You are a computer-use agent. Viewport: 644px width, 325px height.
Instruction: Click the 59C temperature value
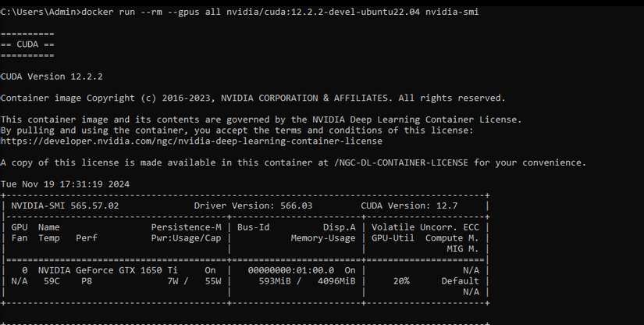click(52, 281)
